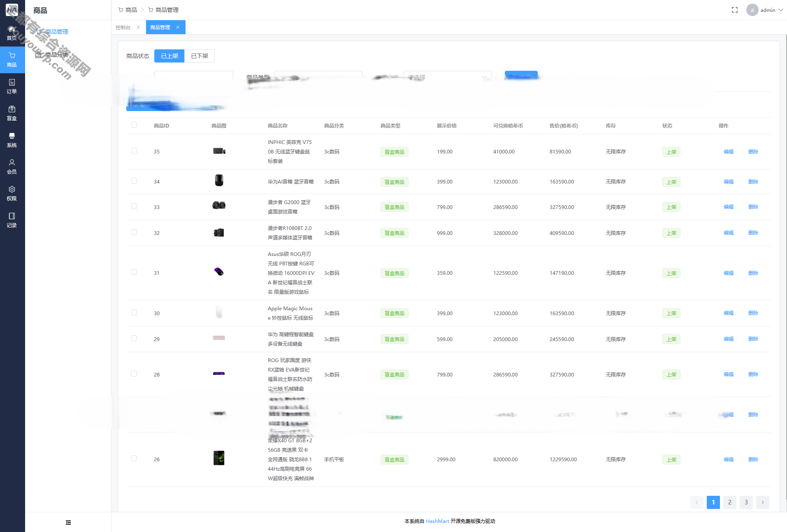The height and width of the screenshot is (532, 787).
Task: Close the 控制台 tab with its X
Action: tap(138, 27)
